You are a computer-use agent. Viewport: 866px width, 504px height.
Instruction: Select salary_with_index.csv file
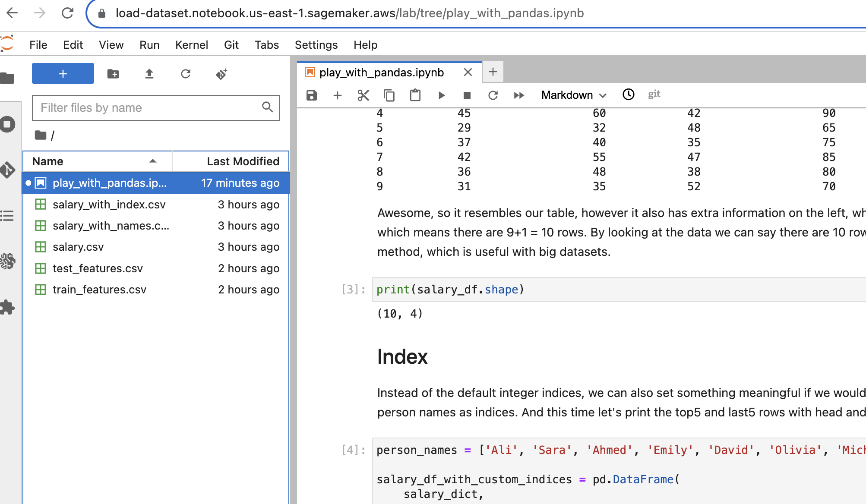coord(156,205)
